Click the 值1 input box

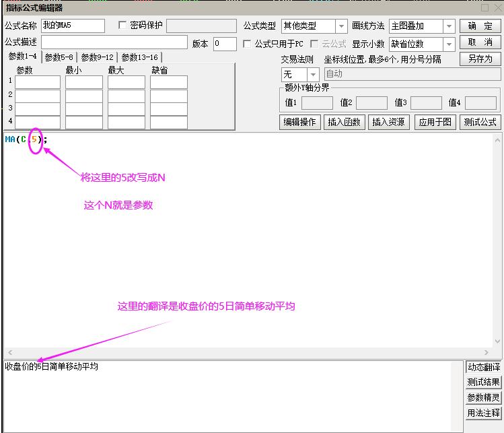click(317, 103)
